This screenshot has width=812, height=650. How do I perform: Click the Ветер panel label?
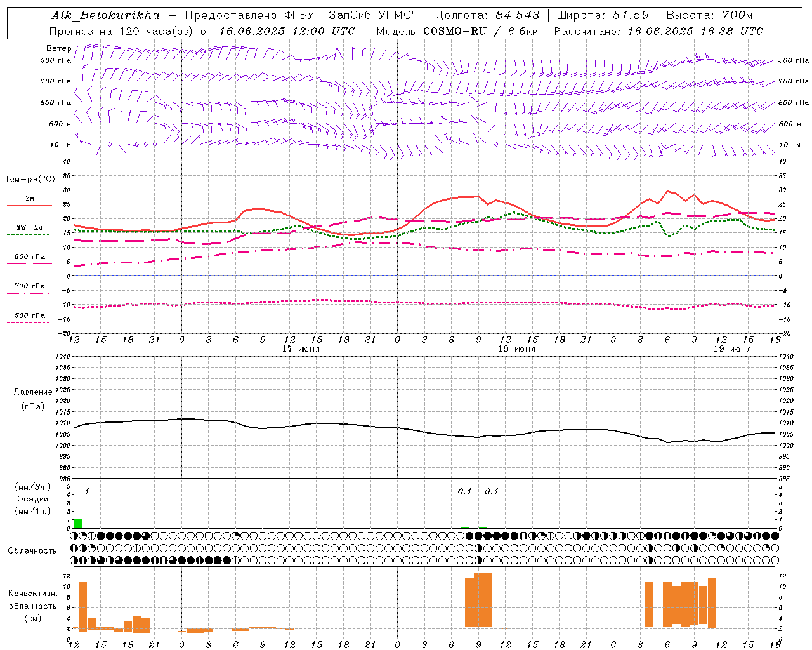click(x=59, y=48)
